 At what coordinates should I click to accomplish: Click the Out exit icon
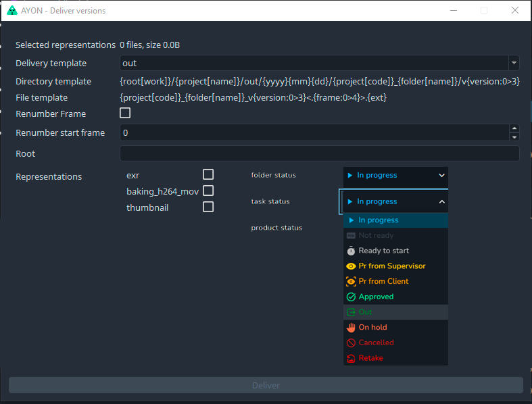point(351,312)
